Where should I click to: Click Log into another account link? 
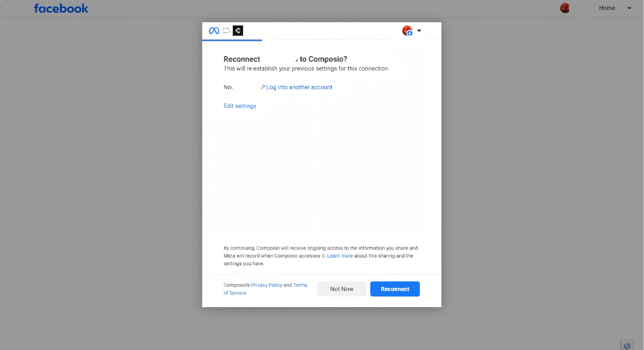click(x=299, y=87)
